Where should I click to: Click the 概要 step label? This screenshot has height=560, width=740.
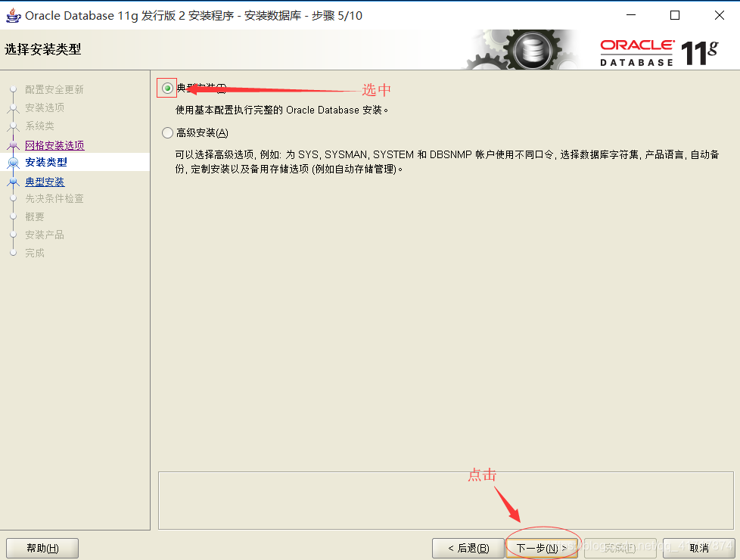coord(35,216)
